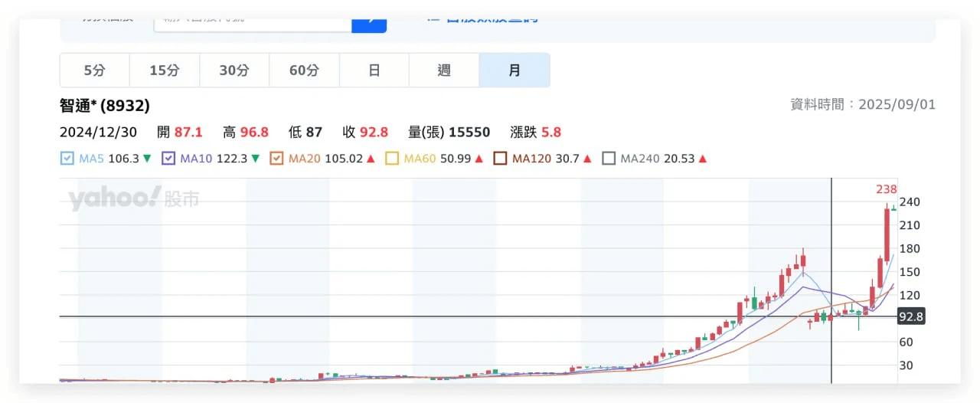This screenshot has width=980, height=403.
Task: Uncheck the MA5 moving average checkbox
Action: click(x=67, y=159)
